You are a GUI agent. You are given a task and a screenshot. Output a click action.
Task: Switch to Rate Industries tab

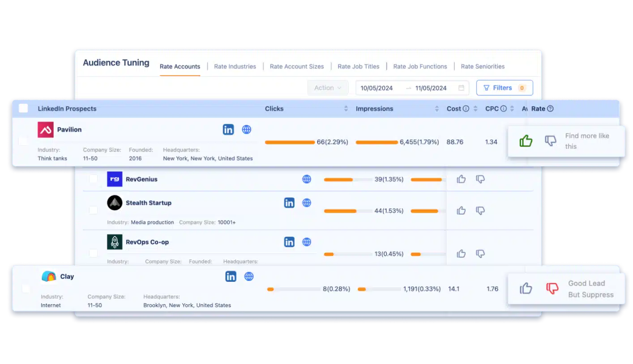235,67
